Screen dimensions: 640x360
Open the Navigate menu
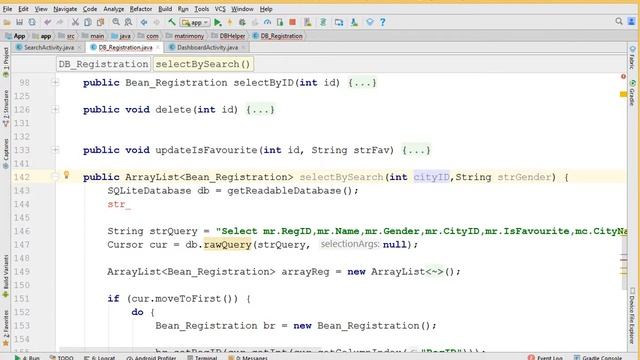point(65,9)
